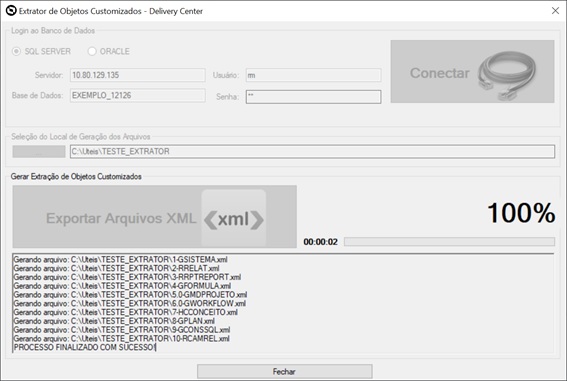Click the extraction progress bar
The image size is (567, 381).
point(449,241)
